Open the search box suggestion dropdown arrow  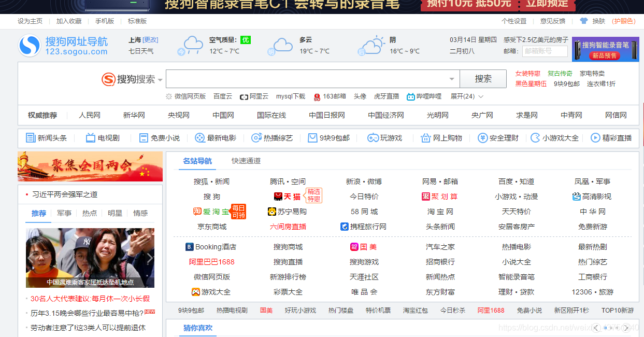[x=452, y=79]
